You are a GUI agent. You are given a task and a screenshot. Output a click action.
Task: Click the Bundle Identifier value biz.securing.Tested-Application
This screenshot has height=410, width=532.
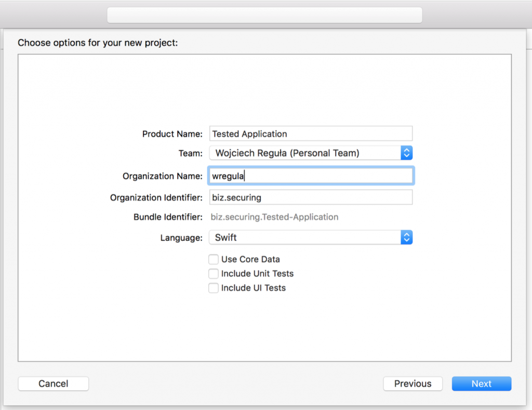(x=274, y=217)
